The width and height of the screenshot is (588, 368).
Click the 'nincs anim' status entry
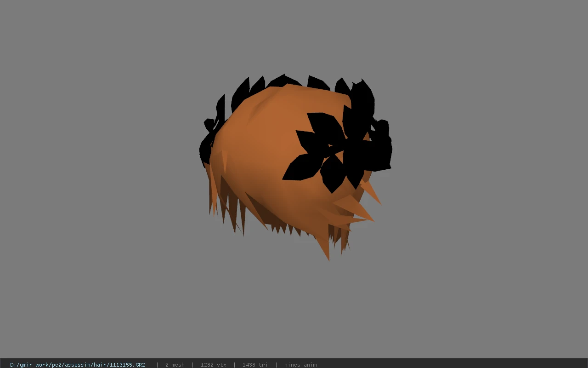(x=300, y=365)
